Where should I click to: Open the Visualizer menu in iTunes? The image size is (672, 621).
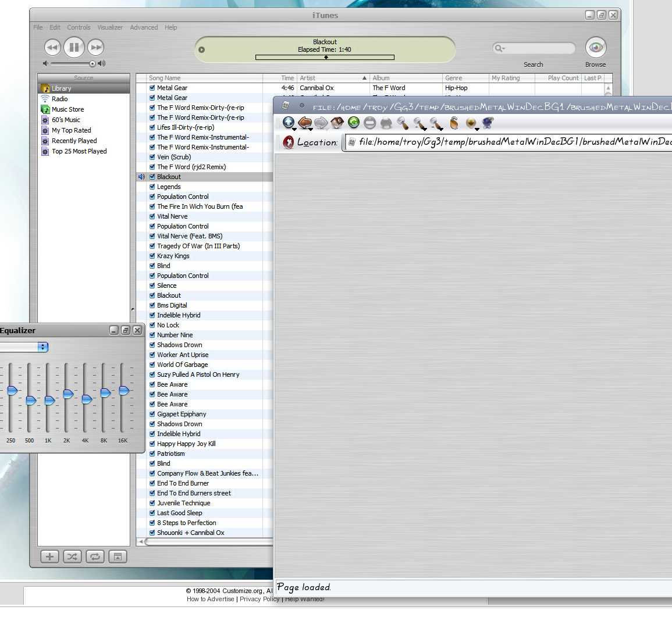point(110,27)
